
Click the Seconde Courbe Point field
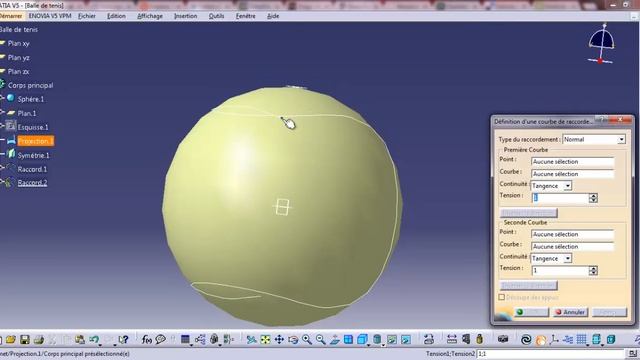pos(573,234)
